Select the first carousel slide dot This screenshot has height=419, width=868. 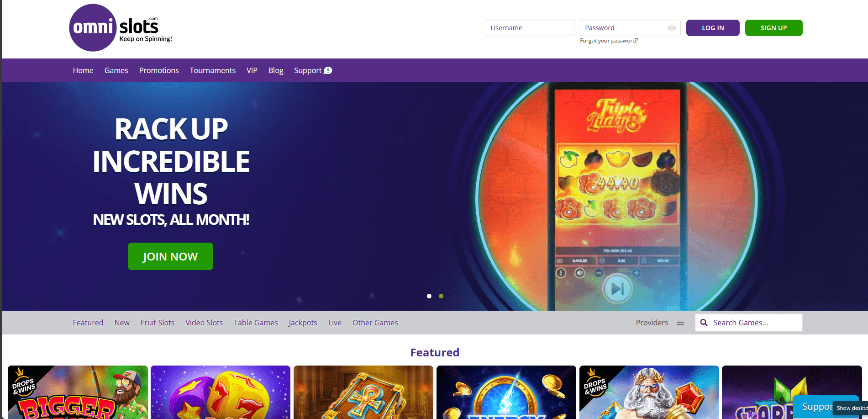tap(429, 296)
